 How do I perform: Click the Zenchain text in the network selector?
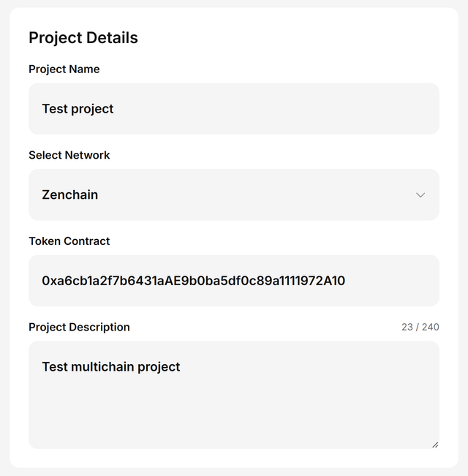(70, 195)
